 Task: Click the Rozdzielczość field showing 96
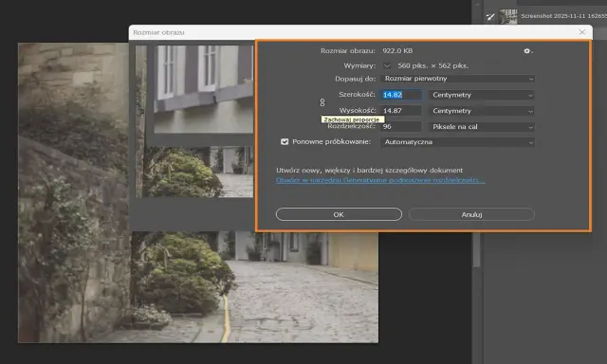(x=400, y=127)
